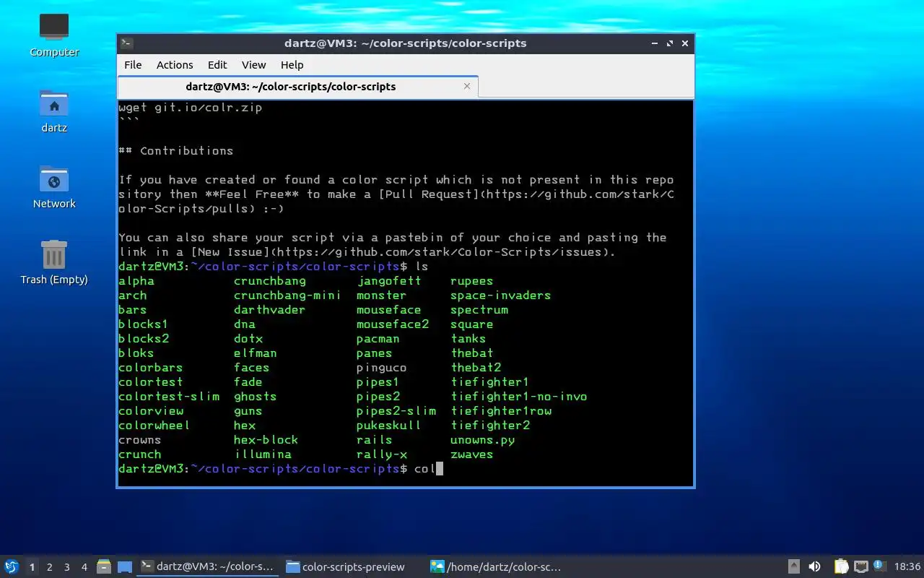Screen dimensions: 924x578
Task: Click the 'unowns.py' file name
Action: pos(483,440)
